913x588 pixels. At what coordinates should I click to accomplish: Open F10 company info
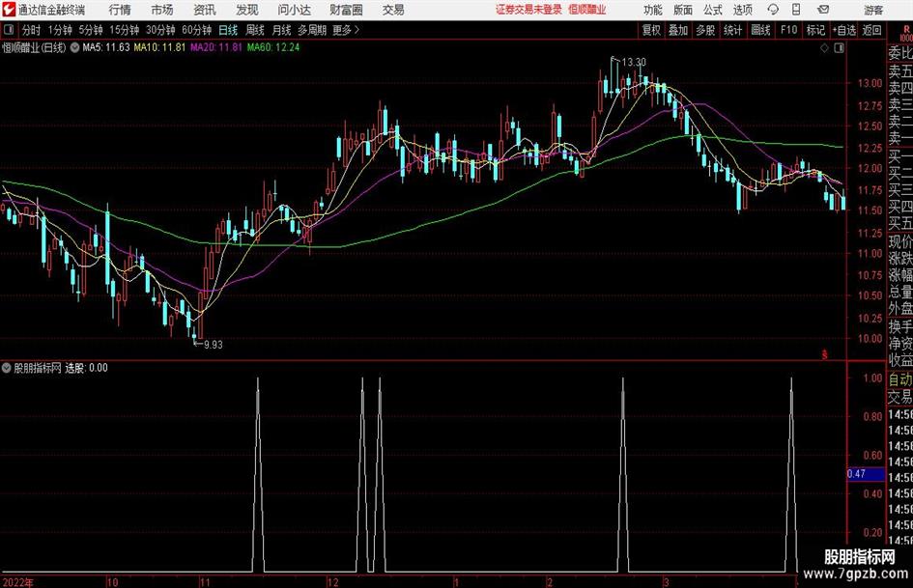(x=788, y=30)
